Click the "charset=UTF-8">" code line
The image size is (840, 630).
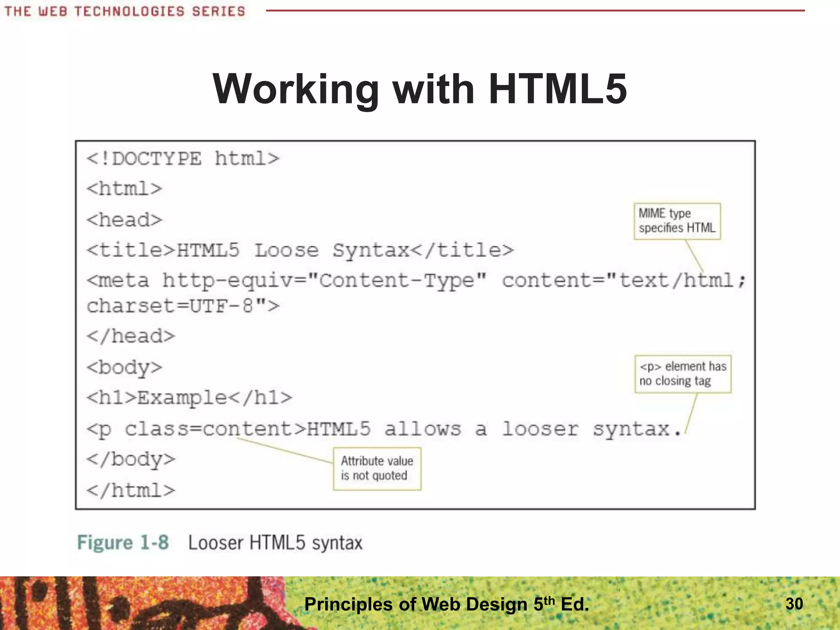click(183, 306)
